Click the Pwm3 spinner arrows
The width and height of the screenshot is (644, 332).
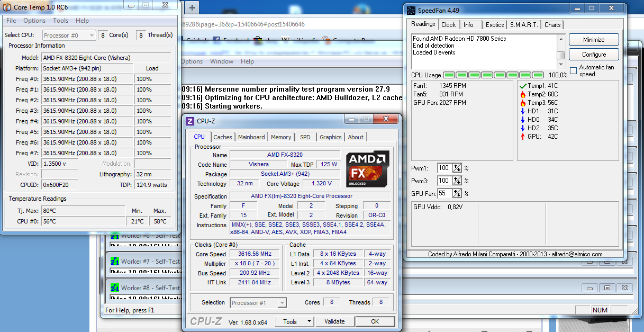pyautogui.click(x=457, y=181)
